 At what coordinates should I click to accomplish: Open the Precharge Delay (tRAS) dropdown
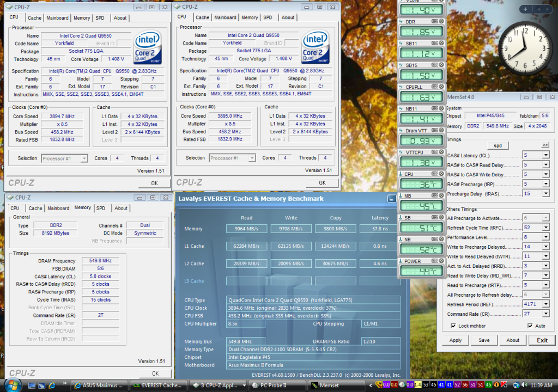[x=545, y=193]
